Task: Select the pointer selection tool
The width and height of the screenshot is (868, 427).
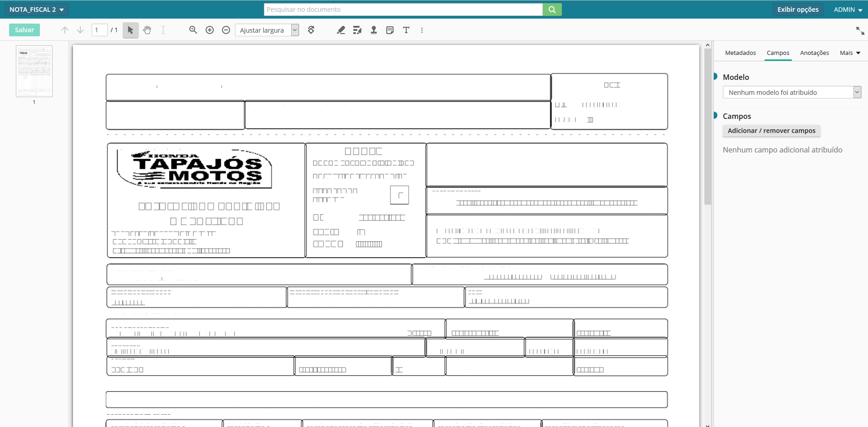Action: point(131,30)
